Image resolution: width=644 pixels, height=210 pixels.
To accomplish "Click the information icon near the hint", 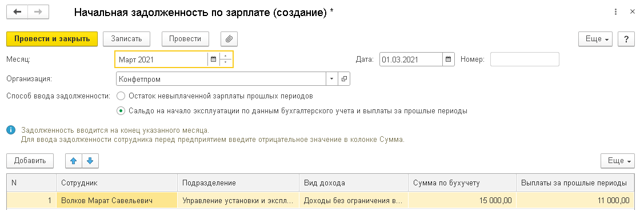I will 11,130.
